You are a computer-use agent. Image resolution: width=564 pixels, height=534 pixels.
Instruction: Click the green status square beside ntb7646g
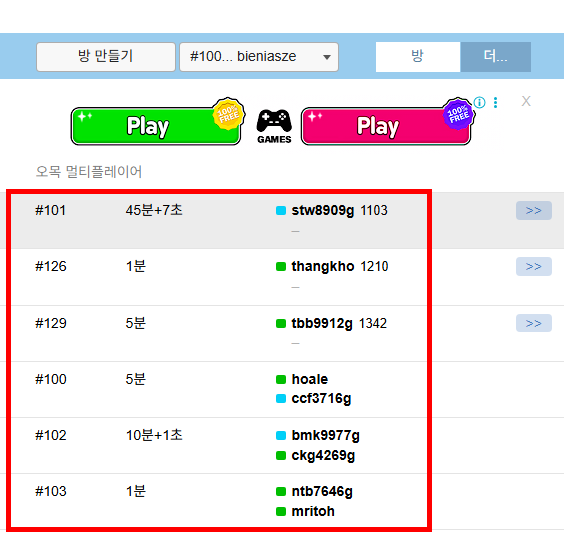click(x=281, y=492)
